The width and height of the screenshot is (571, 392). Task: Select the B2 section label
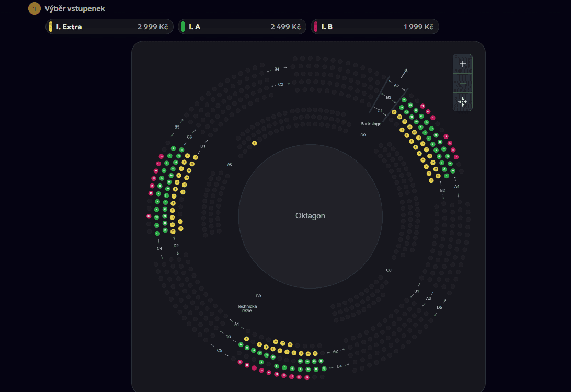pyautogui.click(x=442, y=190)
